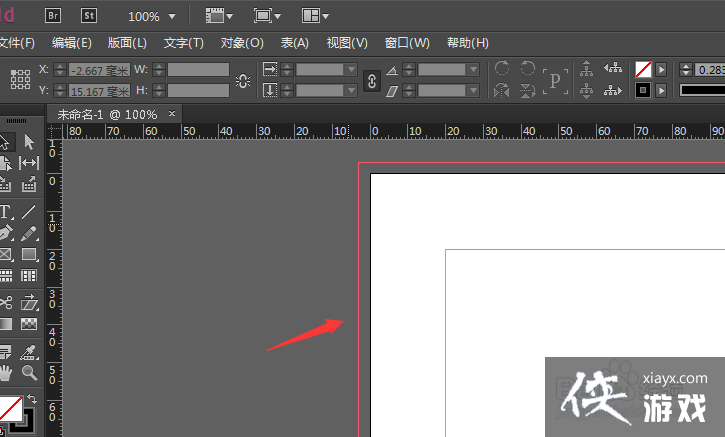
Task: Toggle constrain proportions for width and height
Action: pos(242,81)
